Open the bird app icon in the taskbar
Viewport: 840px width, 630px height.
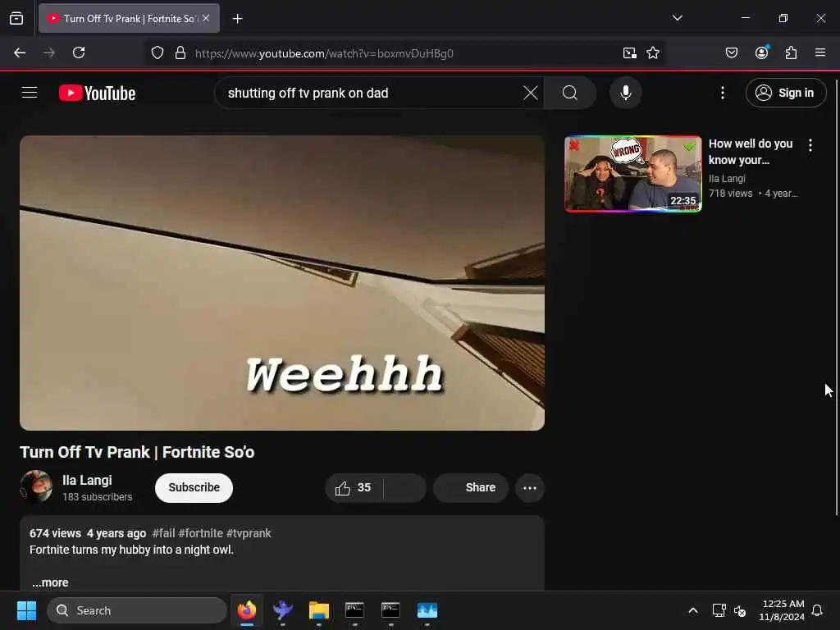pyautogui.click(x=283, y=610)
